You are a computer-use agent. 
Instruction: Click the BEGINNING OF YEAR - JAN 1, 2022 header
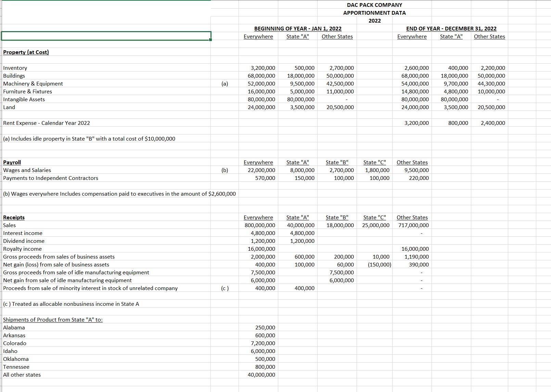[296, 29]
